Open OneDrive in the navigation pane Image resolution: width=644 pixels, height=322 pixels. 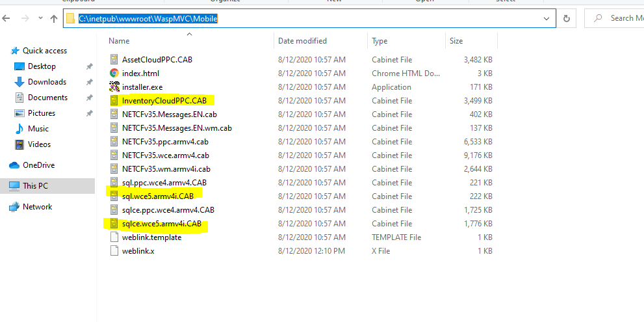(38, 165)
